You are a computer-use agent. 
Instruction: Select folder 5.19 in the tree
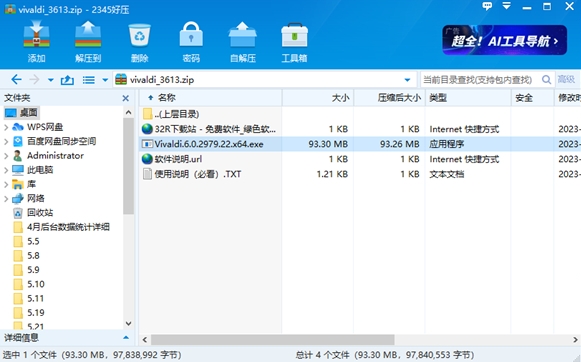(29, 313)
